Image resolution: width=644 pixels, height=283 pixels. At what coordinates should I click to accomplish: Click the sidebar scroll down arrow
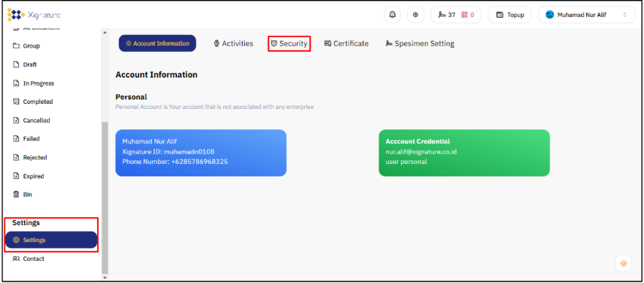[x=105, y=278]
